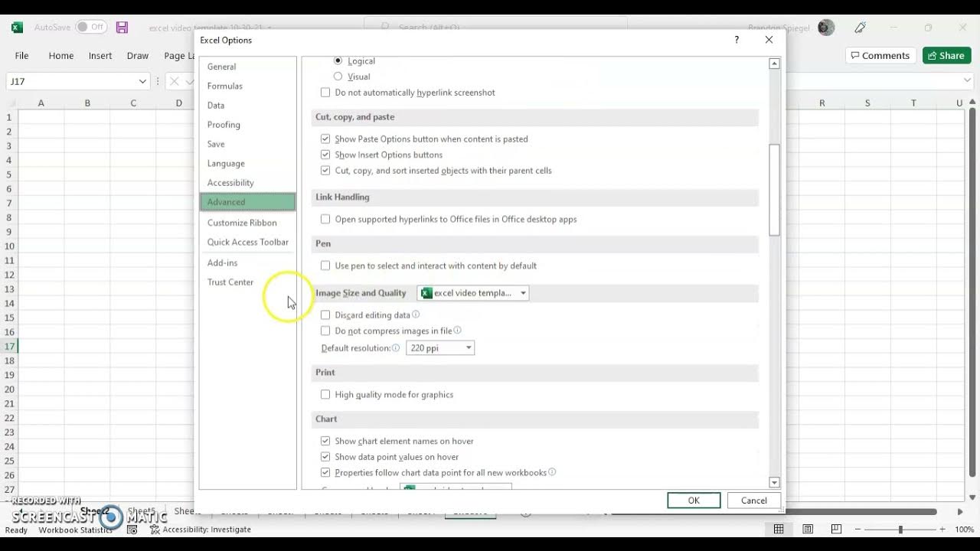Uncheck Show Insert Options buttons
The image size is (980, 551).
(325, 155)
